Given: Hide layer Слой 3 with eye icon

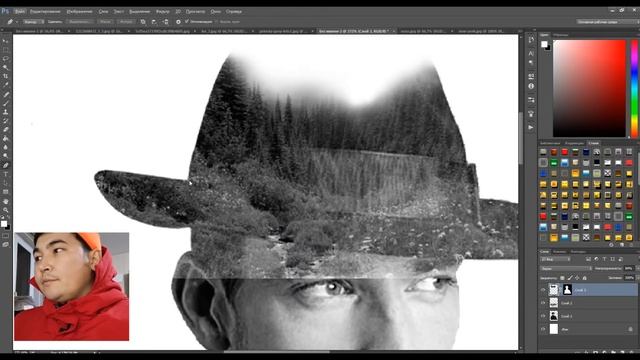Looking at the screenshot, I should click(x=543, y=290).
